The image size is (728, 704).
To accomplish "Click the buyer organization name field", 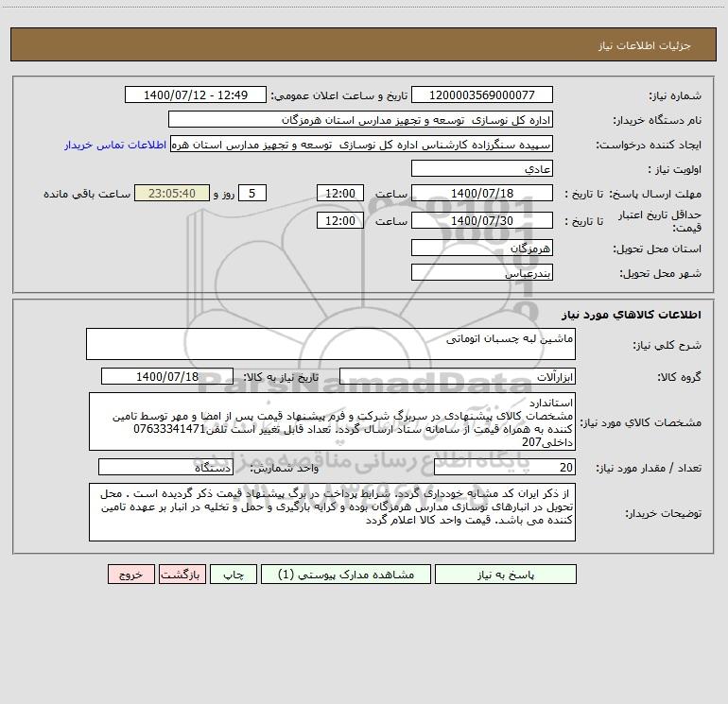I will coord(360,120).
